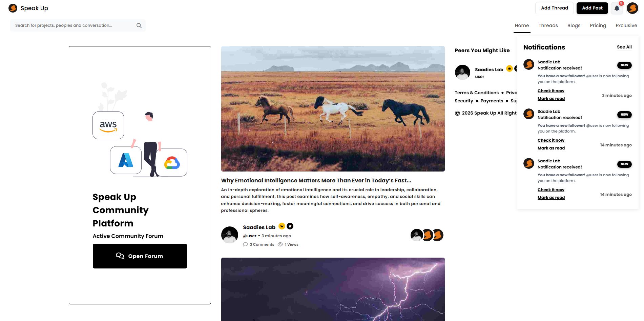This screenshot has height=321, width=644.
Task: Open Forum from the community card
Action: (x=140, y=256)
